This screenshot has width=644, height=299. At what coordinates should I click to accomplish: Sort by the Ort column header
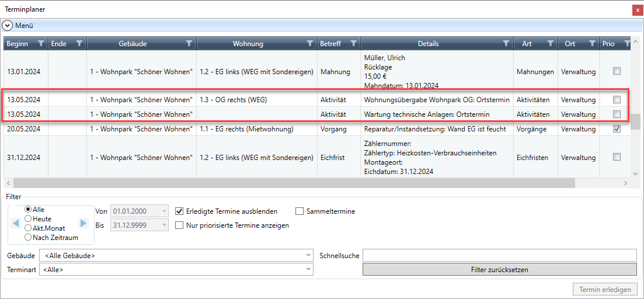coord(570,43)
